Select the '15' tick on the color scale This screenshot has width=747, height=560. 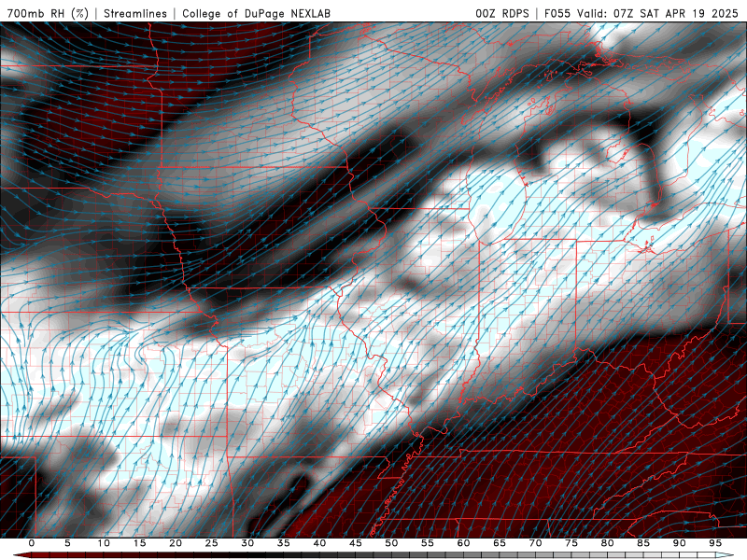tap(139, 543)
